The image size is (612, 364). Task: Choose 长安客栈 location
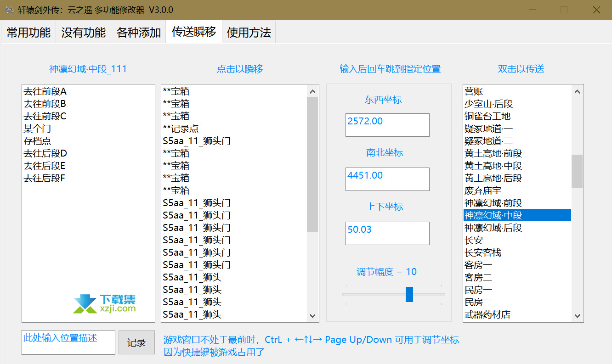517,252
